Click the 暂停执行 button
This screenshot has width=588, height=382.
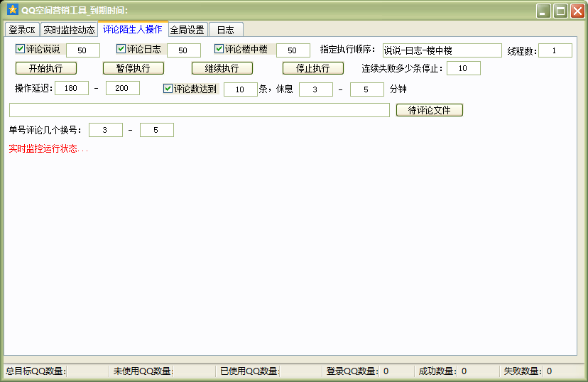[x=133, y=69]
